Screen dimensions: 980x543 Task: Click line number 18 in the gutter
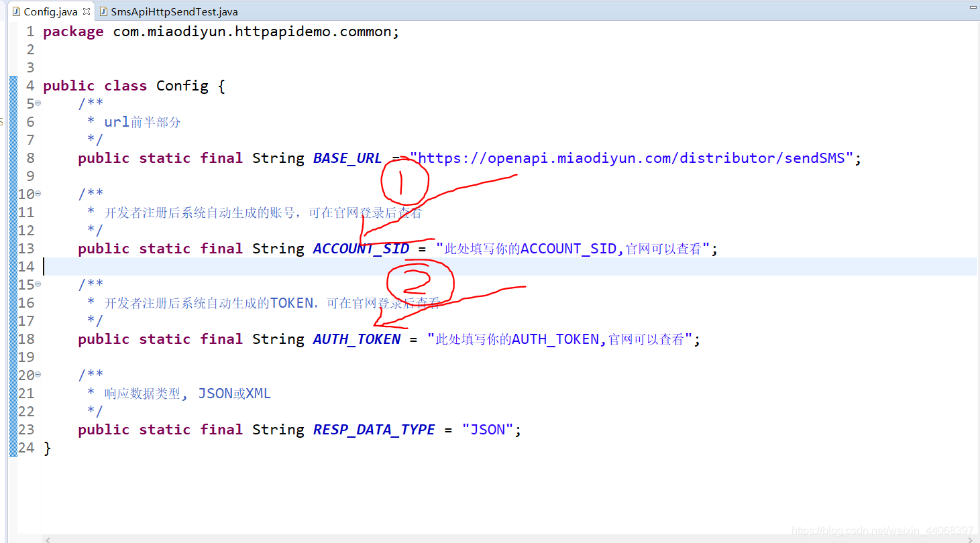(26, 339)
